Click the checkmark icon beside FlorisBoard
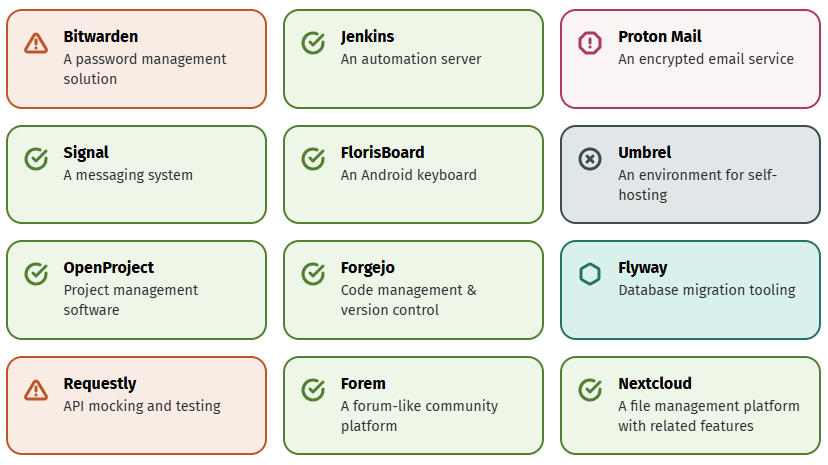 313,158
